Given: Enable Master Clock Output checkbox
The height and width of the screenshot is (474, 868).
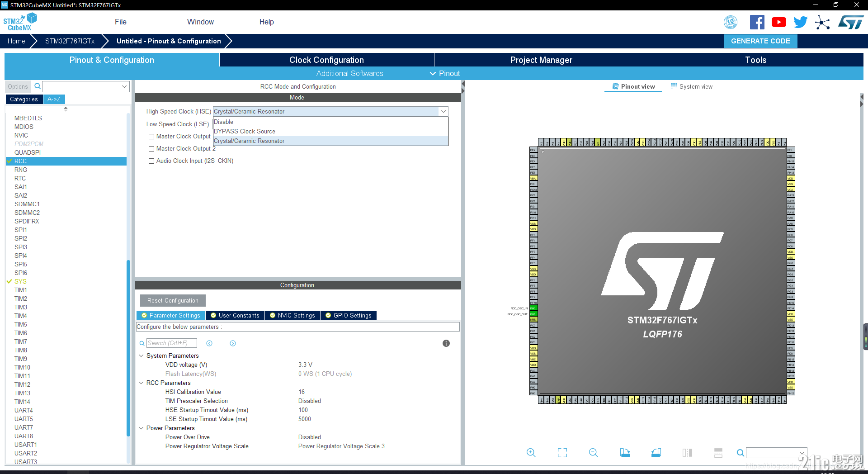Looking at the screenshot, I should (151, 137).
